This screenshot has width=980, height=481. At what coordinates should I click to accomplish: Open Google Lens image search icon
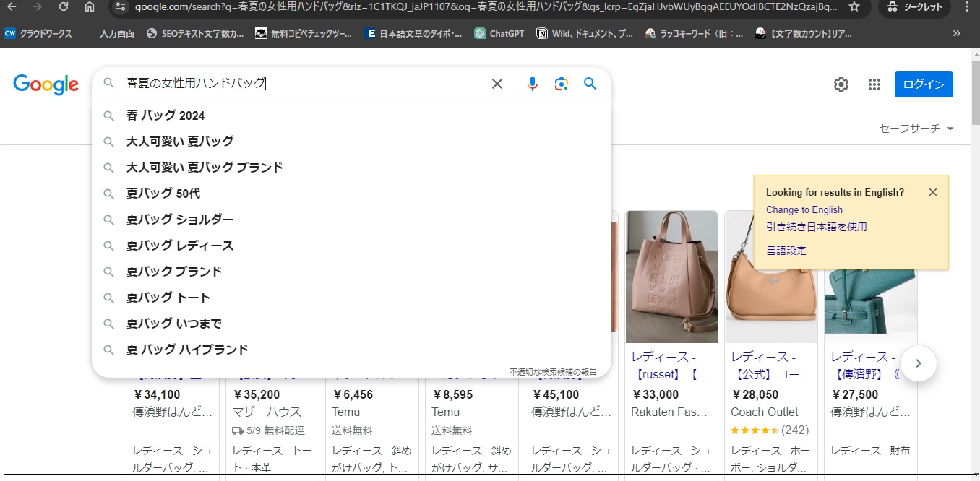point(562,84)
